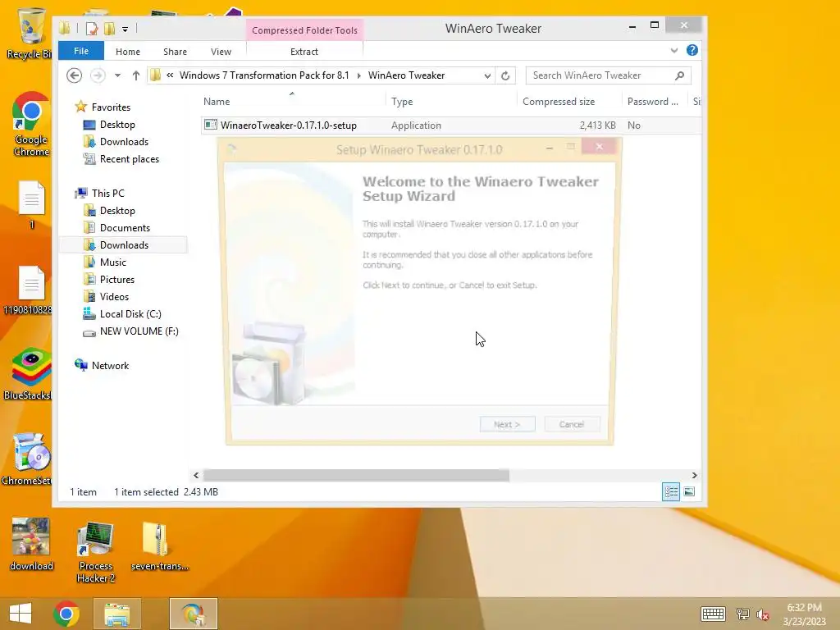
Task: Select the Recycle Bin desktop icon
Action: [30, 33]
